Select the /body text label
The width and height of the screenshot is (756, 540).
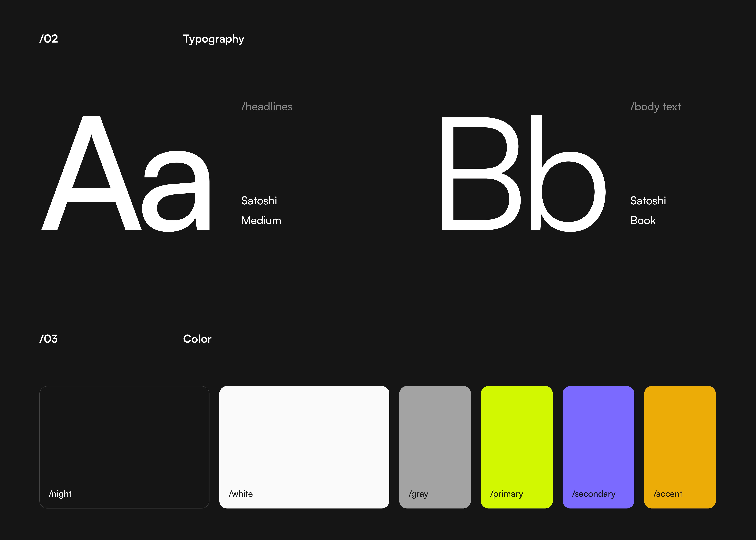[x=655, y=107]
